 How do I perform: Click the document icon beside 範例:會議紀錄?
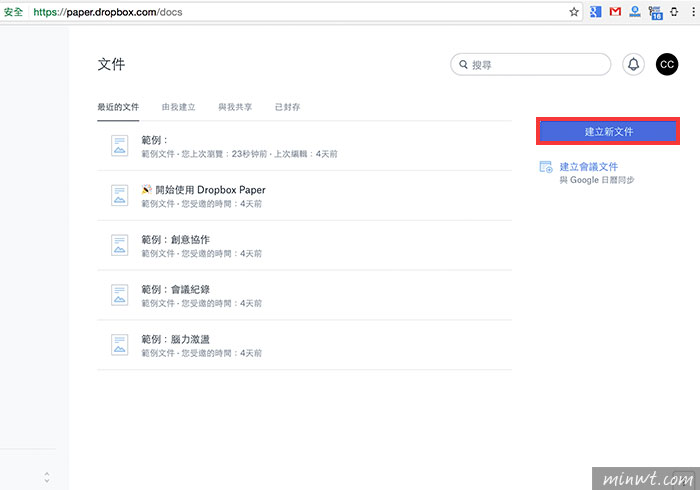pos(120,295)
